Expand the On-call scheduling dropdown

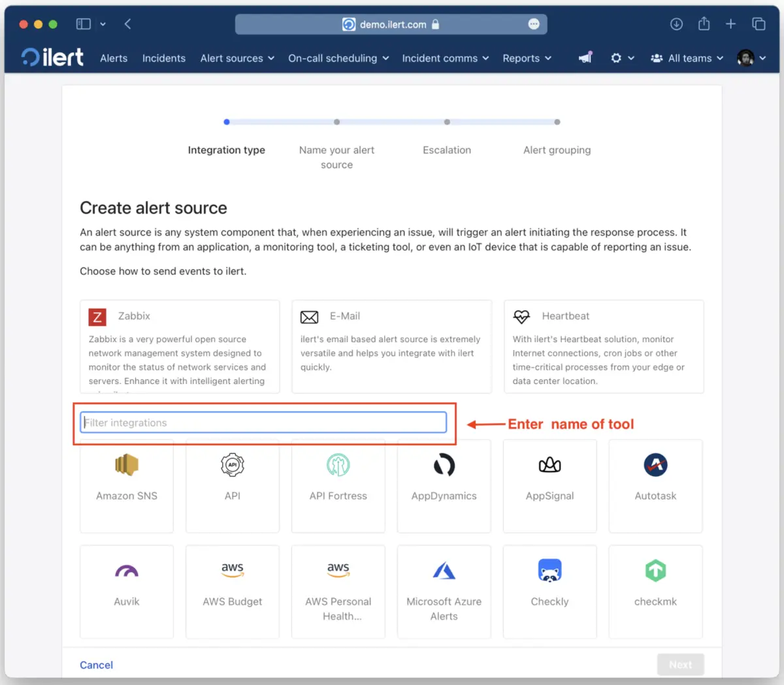pos(338,58)
